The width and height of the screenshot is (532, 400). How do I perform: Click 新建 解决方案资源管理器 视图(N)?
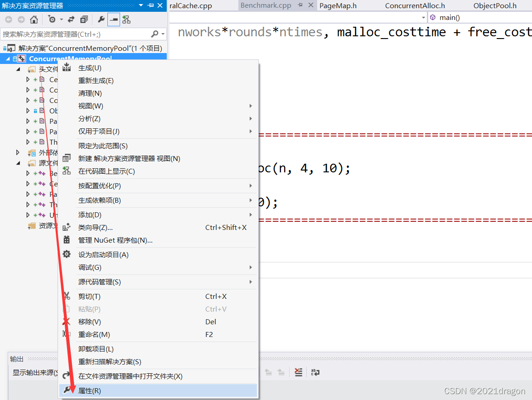[x=158, y=159]
